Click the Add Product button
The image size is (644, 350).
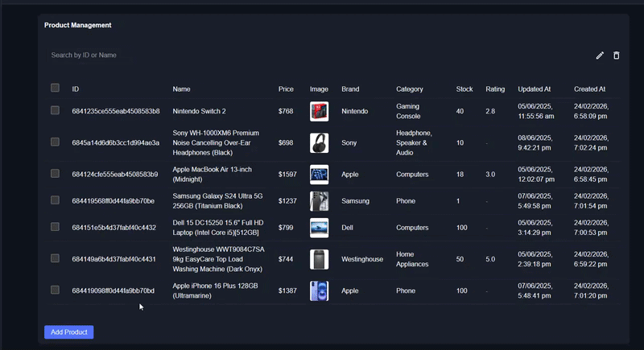[69, 332]
